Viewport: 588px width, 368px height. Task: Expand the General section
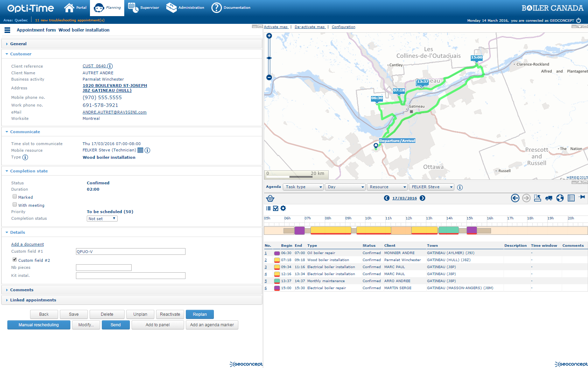[x=18, y=44]
